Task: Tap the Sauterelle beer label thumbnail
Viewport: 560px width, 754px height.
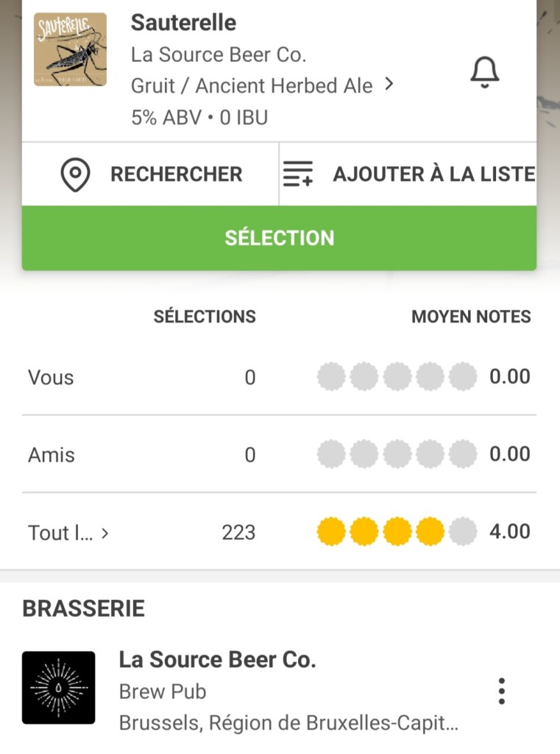Action: click(70, 49)
